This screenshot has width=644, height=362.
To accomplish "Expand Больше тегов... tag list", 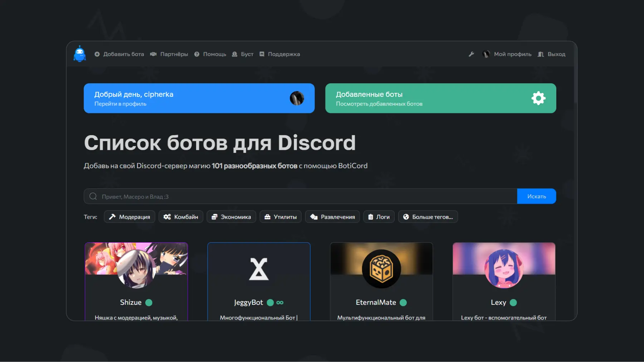I will click(428, 217).
